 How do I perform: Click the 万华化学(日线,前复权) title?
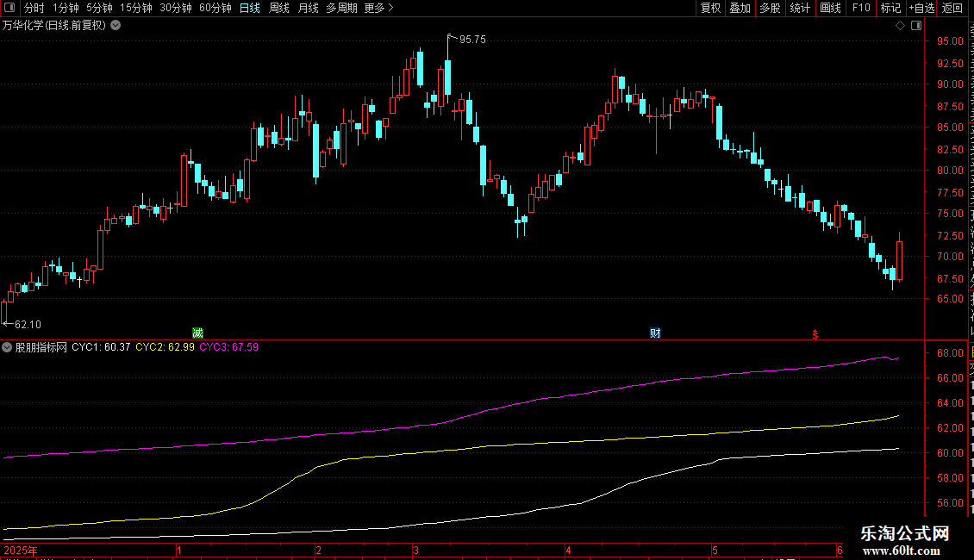pos(54,26)
